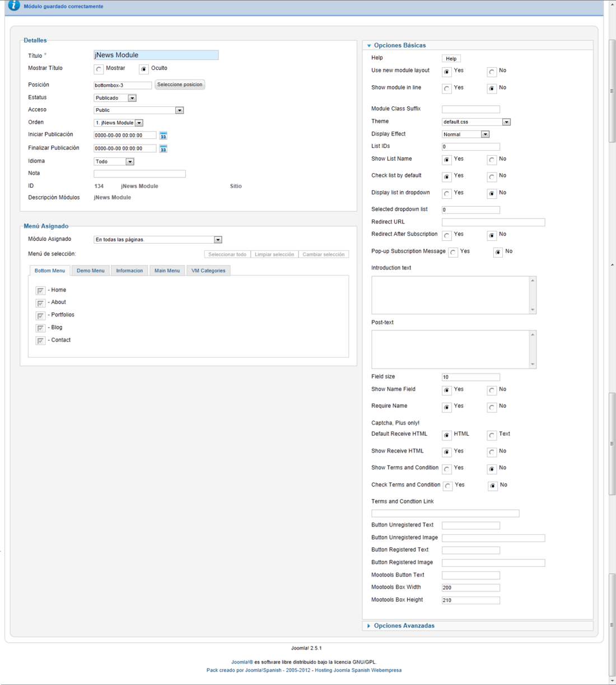Click the List IDs input field
Screen dimensions: 616x685
click(x=471, y=147)
